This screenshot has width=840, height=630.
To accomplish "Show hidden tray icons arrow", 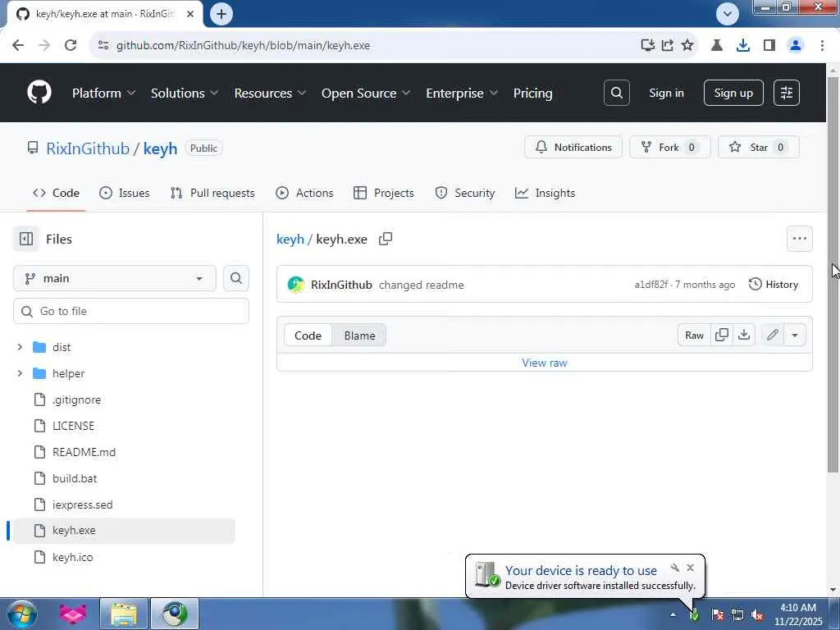I will (673, 615).
